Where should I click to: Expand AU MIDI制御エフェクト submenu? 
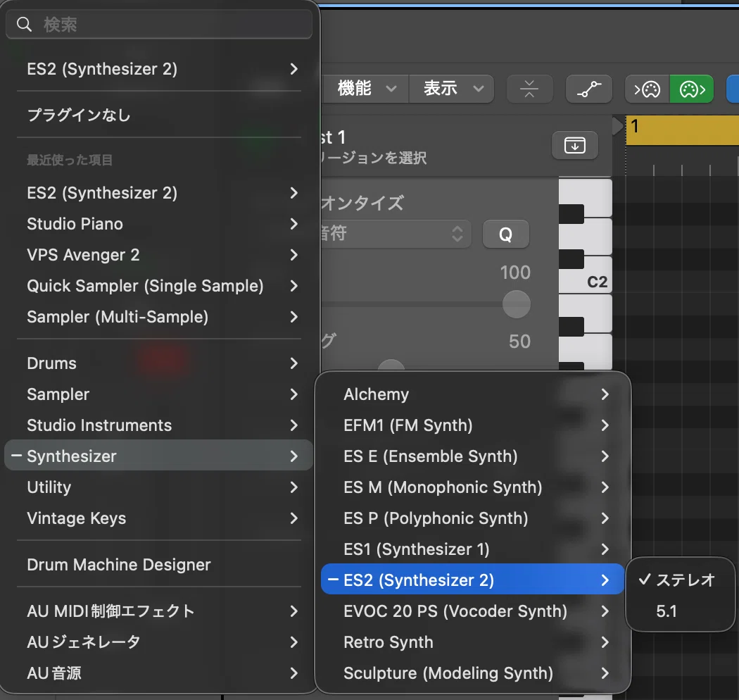coord(159,611)
